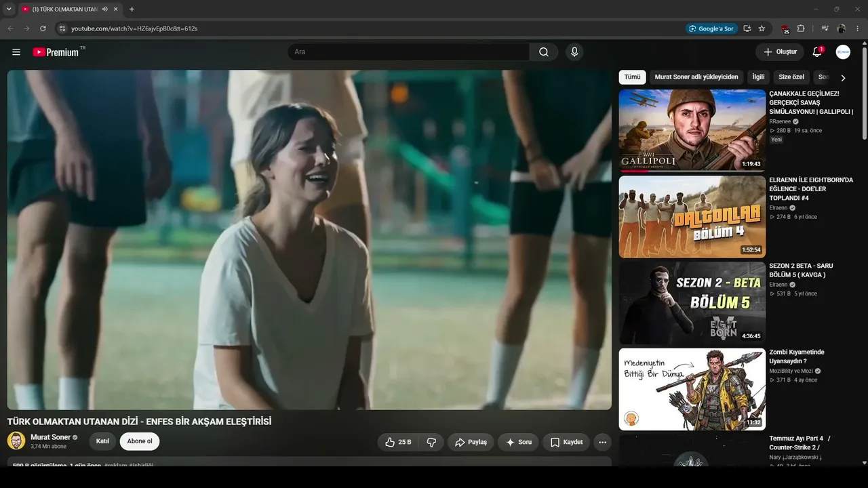Share the video with Paylaş

pos(471,442)
